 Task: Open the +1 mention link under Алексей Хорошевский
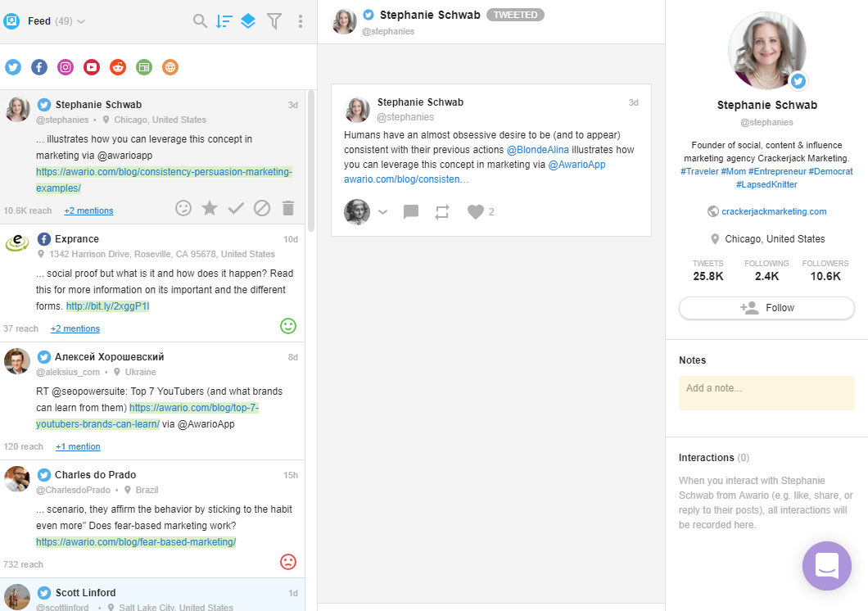tap(78, 446)
